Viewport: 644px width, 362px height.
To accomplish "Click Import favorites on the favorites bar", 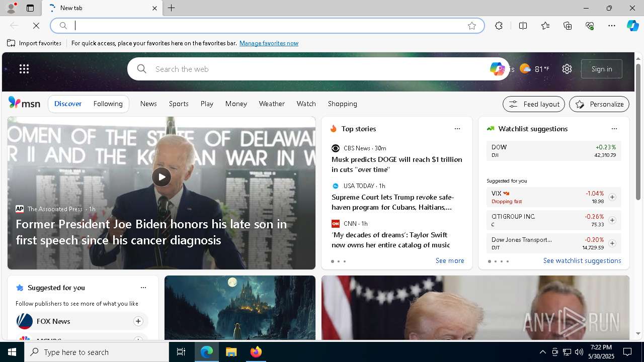I will tap(34, 43).
